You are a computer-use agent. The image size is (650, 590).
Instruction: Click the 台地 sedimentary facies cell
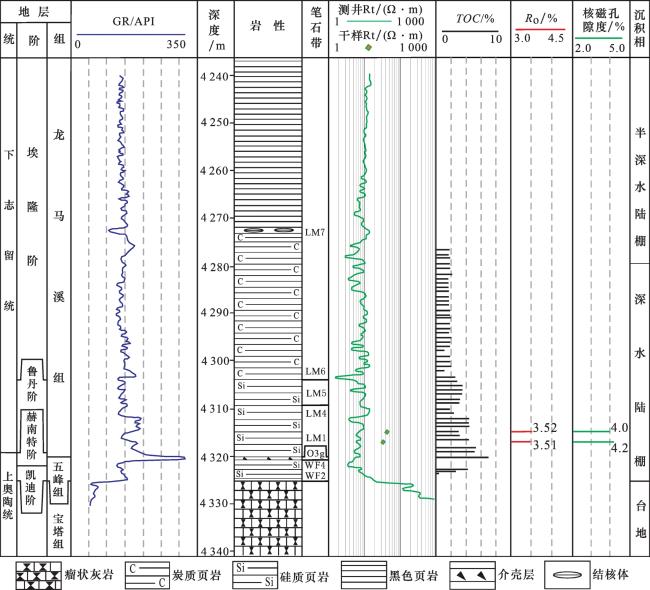pos(639,519)
